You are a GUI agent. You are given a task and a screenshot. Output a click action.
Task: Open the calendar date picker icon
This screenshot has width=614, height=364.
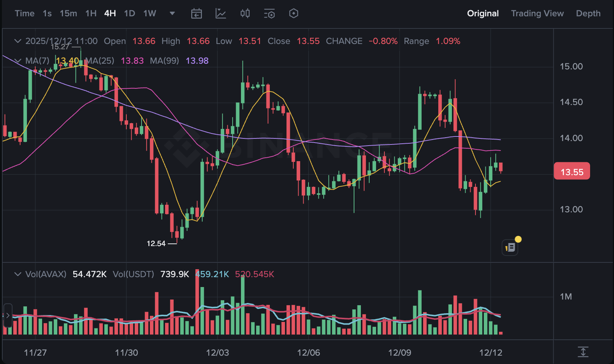tap(196, 14)
